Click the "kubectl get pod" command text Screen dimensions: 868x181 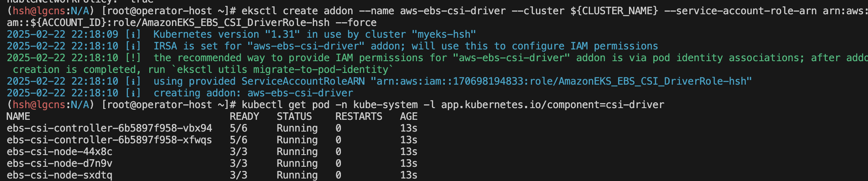(286, 105)
